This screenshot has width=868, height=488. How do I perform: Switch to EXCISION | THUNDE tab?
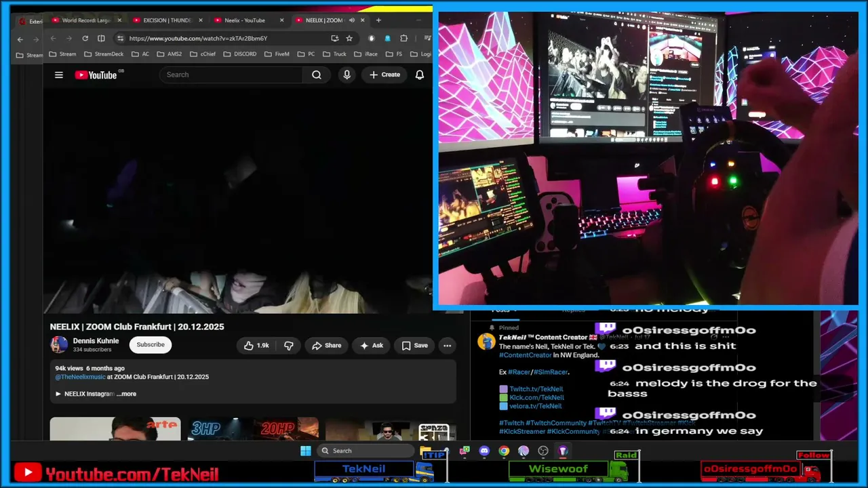168,20
